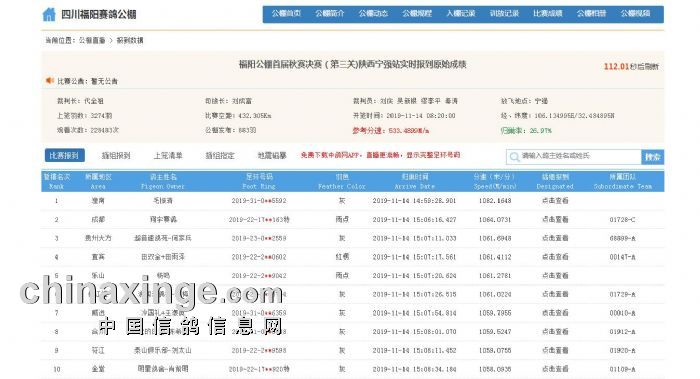
Task: Click the blue house home icon
Action: click(x=49, y=14)
